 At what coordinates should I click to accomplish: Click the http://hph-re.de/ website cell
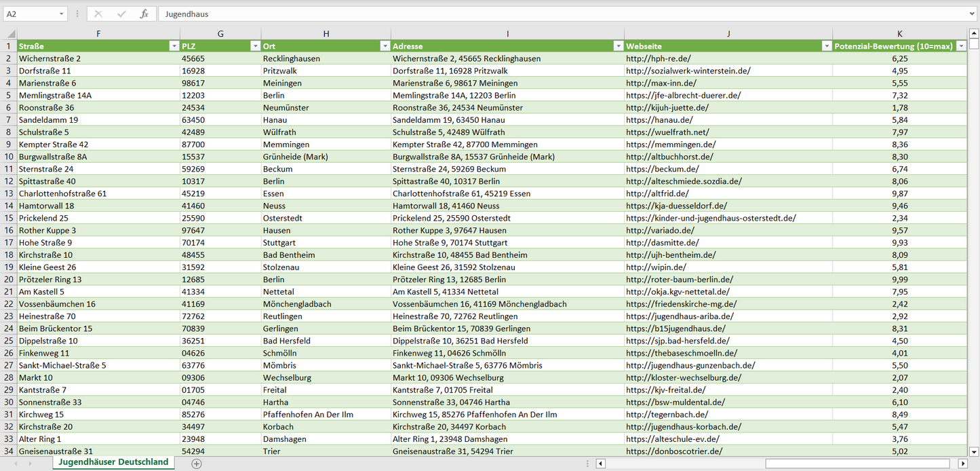tap(728, 58)
